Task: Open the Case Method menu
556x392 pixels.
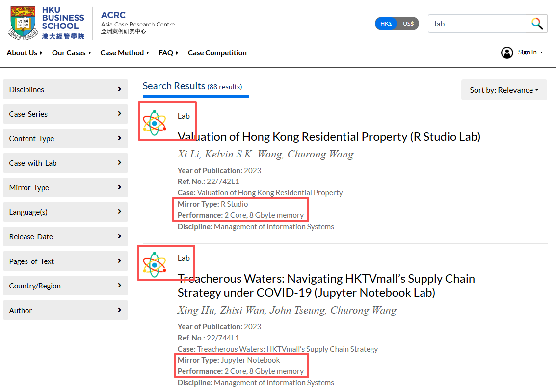Action: (125, 53)
